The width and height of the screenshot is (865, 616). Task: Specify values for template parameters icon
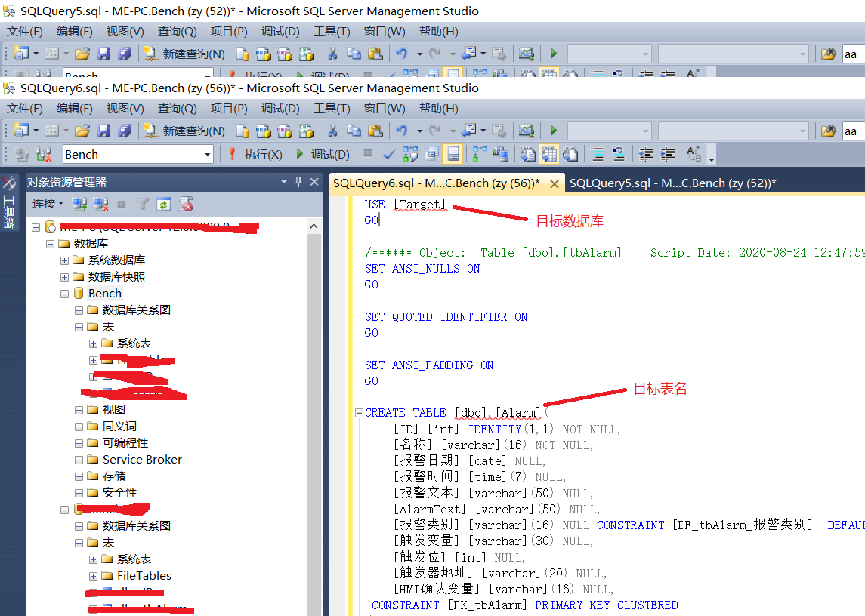click(x=694, y=155)
